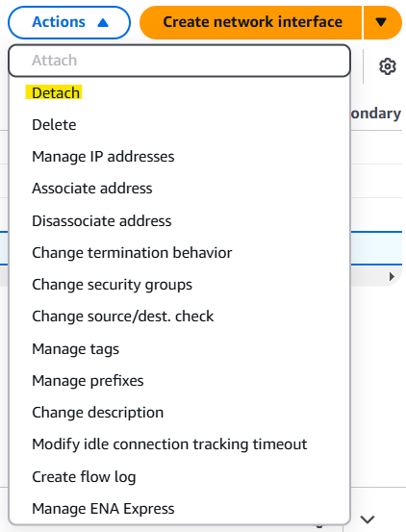Click Create network interface button

coord(251,22)
